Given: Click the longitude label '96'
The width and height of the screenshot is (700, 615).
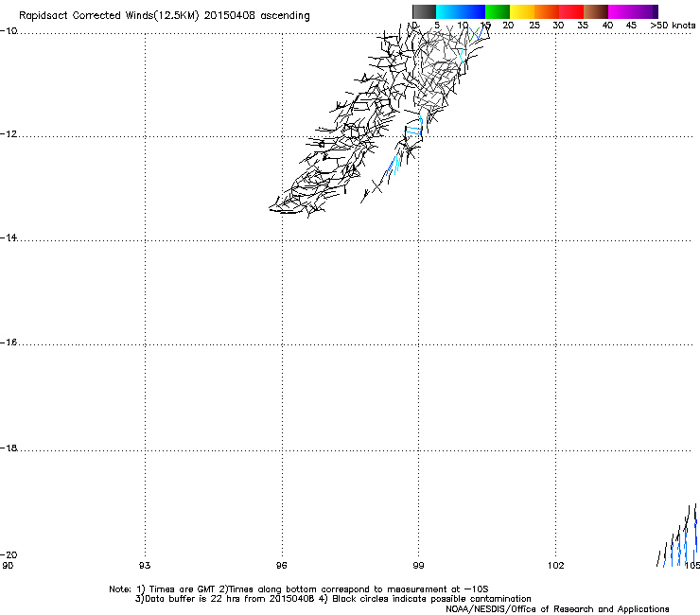Looking at the screenshot, I should click(281, 566).
